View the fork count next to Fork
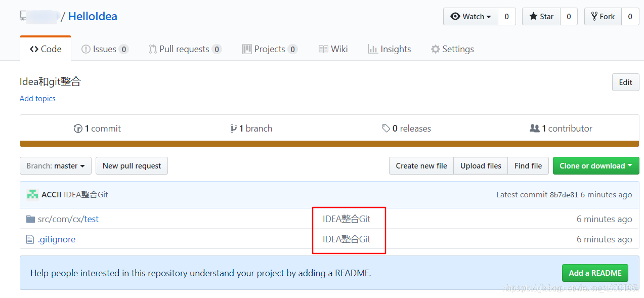Viewport: 644px width, 298px height. (630, 16)
